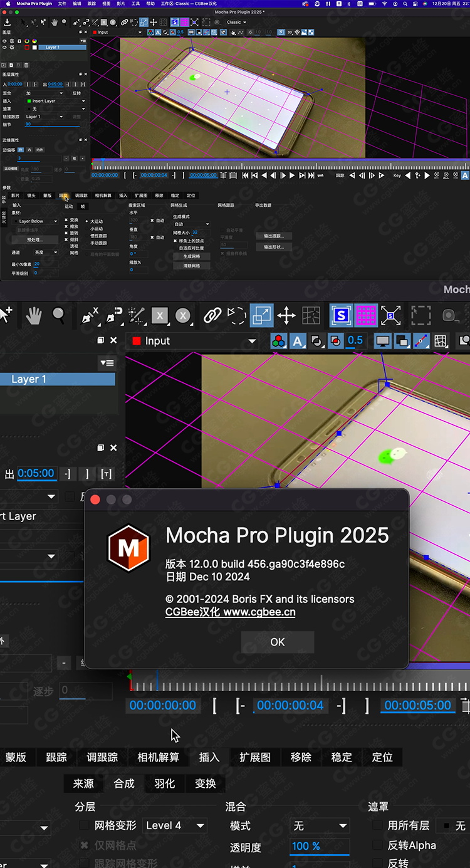Toggle the blue S show planar surface icon, enlarged toolbar

(341, 316)
